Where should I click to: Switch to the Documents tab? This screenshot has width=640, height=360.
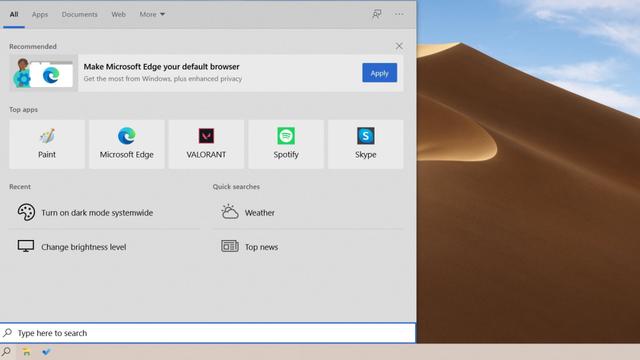click(80, 14)
